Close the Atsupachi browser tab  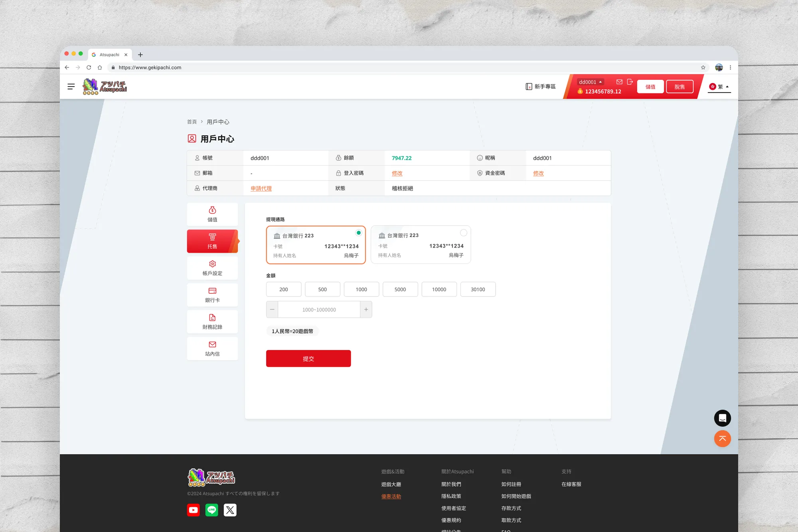126,55
